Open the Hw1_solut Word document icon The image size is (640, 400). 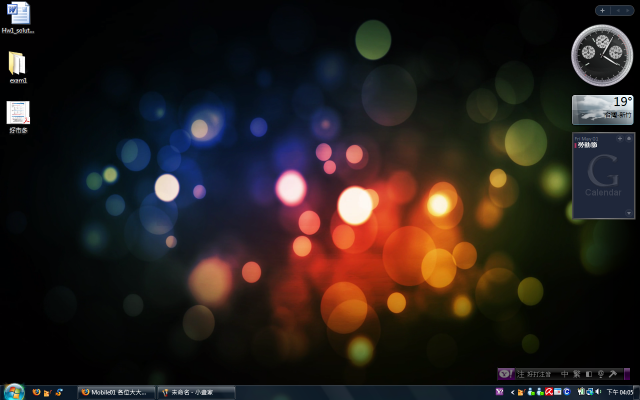coord(18,18)
